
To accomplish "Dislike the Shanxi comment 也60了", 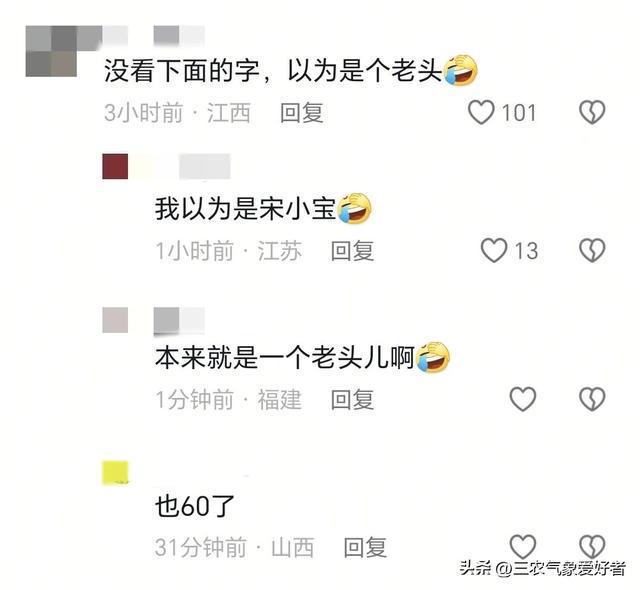I will point(592,546).
